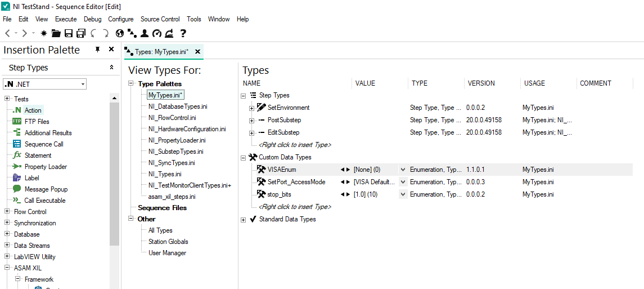Click the globe icon in the toolbar
This screenshot has height=289, width=644.
coord(120,33)
